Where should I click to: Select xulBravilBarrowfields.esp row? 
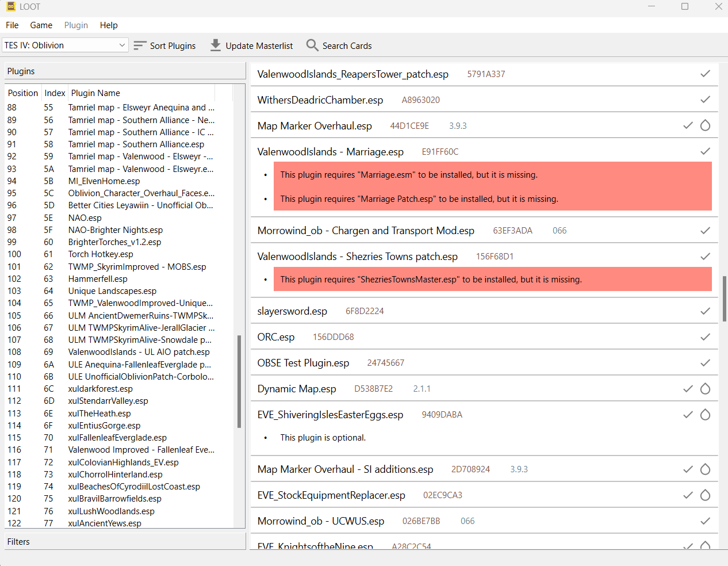click(120, 499)
